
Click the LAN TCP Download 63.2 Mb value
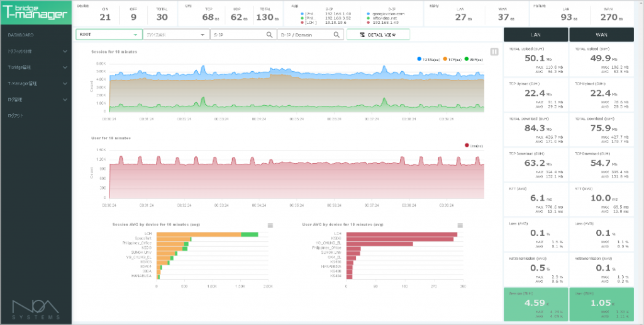coord(536,163)
